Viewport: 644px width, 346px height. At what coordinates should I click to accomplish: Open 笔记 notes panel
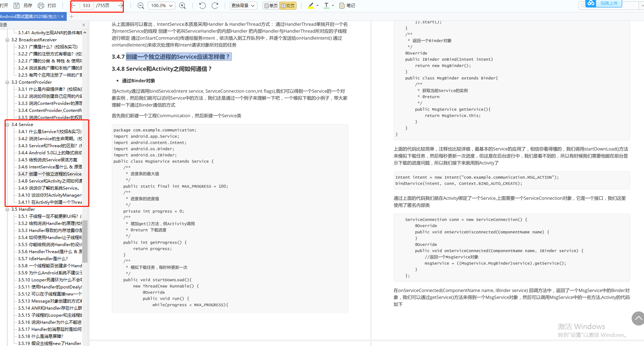tap(347, 6)
